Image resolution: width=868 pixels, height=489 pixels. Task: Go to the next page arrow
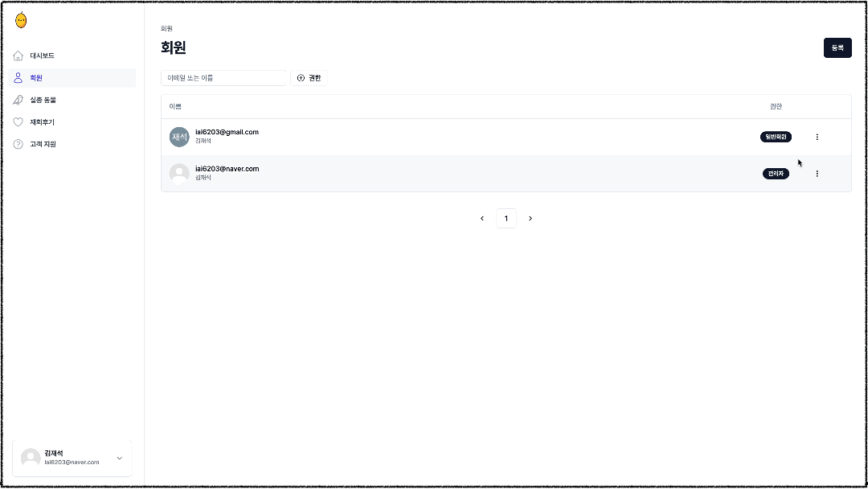pyautogui.click(x=530, y=219)
